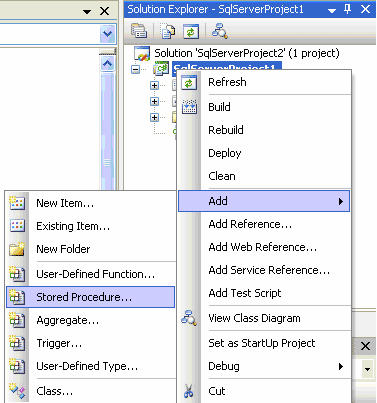Expand the third child node under the project
The image size is (377, 403).
154,117
